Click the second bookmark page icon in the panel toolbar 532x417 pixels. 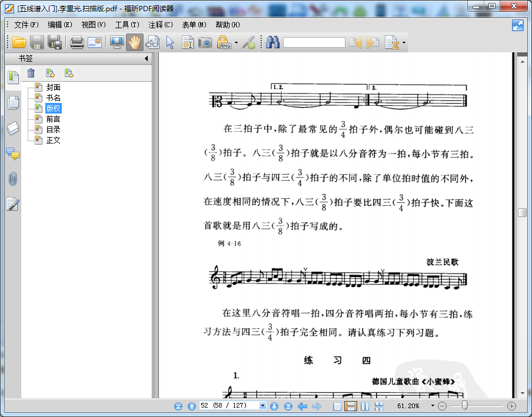click(69, 73)
